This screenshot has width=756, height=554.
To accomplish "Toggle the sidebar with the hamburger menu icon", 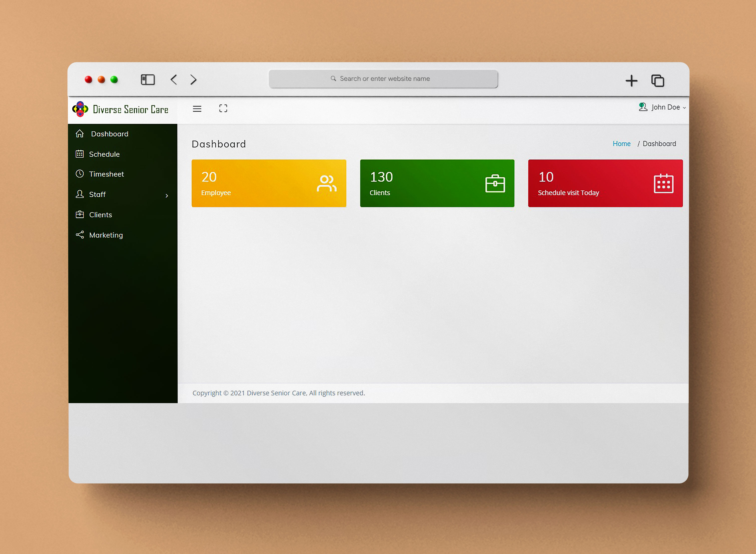I will pyautogui.click(x=197, y=109).
